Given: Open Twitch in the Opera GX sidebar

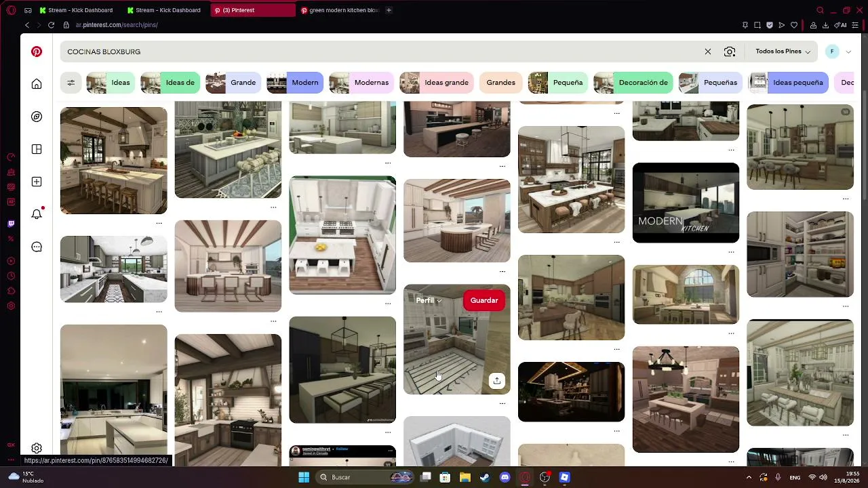Looking at the screenshot, I should tap(11, 224).
